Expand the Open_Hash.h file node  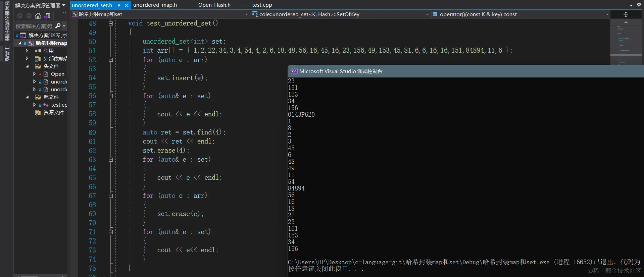pos(34,74)
